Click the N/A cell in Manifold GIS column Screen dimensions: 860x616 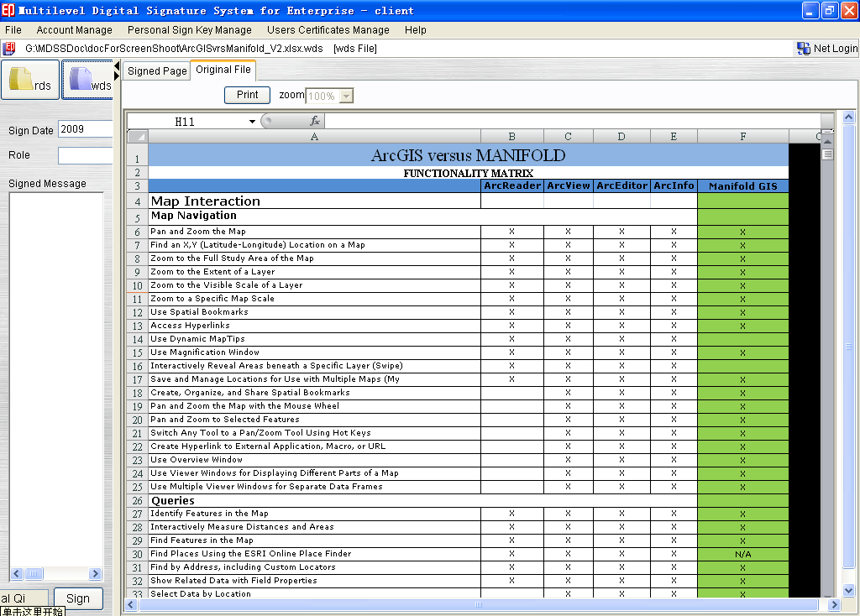click(x=743, y=554)
